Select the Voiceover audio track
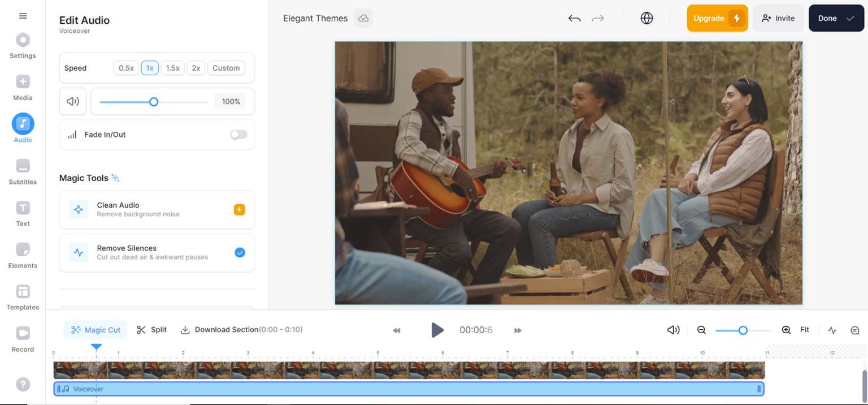868x405 pixels. [x=409, y=389]
